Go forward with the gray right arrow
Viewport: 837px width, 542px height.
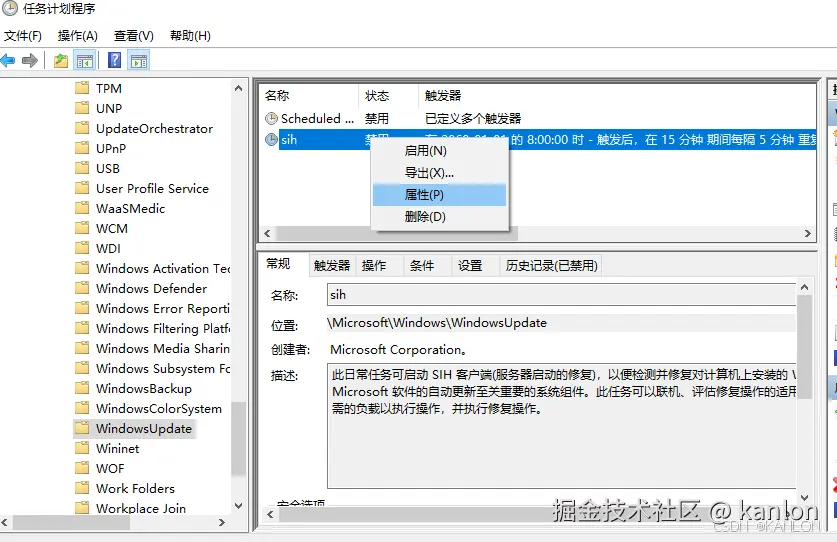pos(30,60)
